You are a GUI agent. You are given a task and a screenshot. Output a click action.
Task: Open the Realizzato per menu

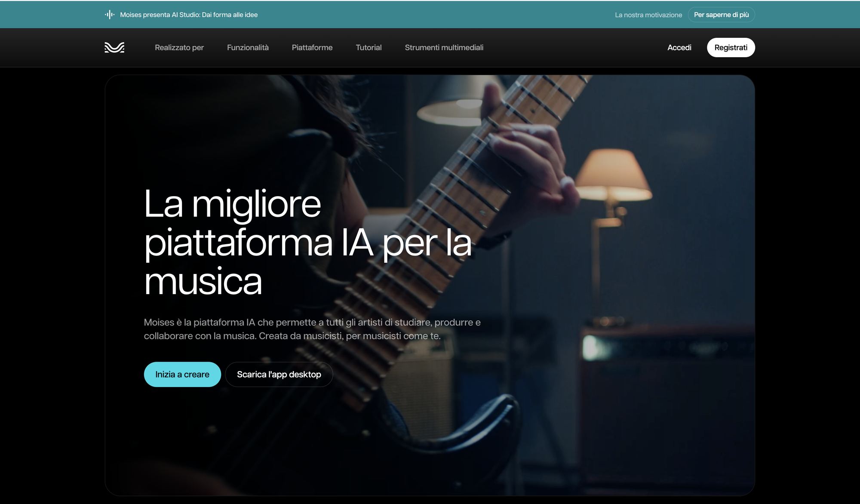tap(179, 48)
